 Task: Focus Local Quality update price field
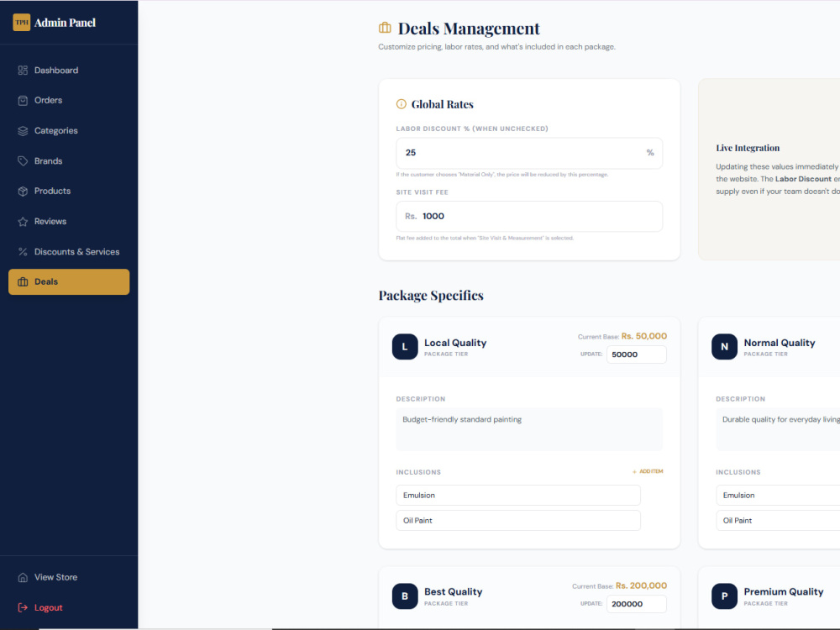[637, 354]
